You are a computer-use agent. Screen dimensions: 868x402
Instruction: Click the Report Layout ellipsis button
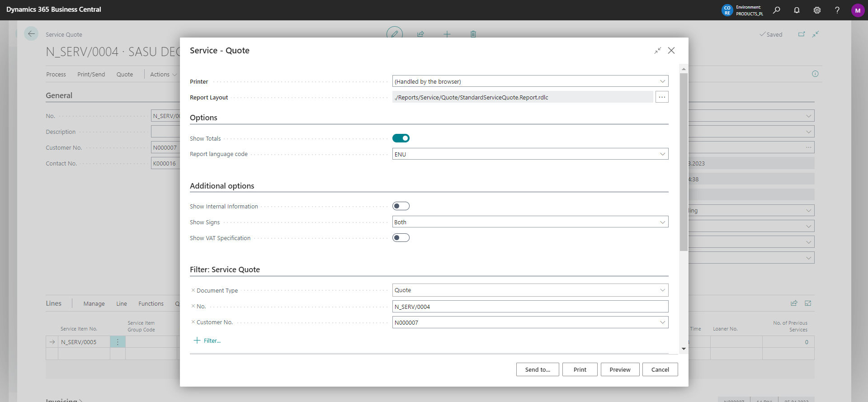662,97
